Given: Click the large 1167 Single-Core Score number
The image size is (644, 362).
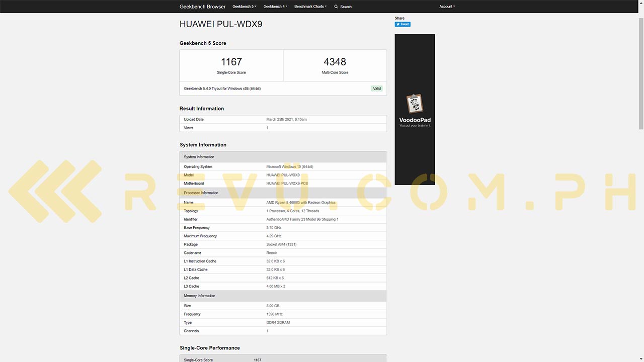Looking at the screenshot, I should click(231, 62).
